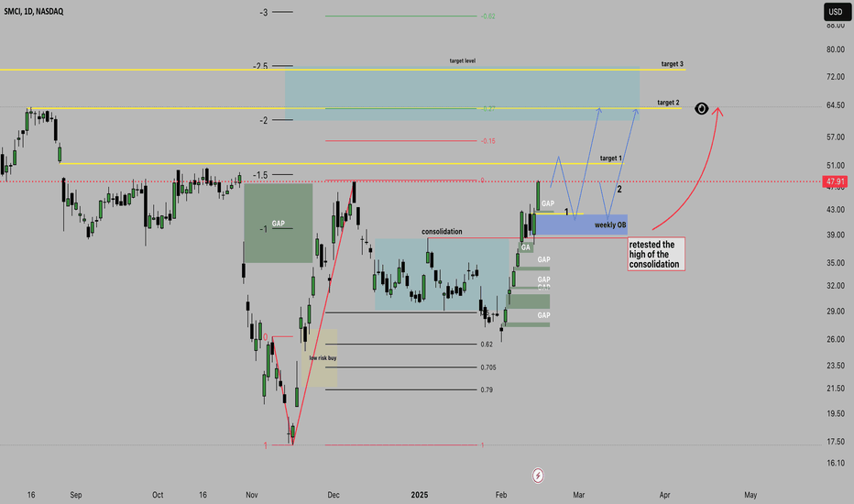Image resolution: width=854 pixels, height=504 pixels.
Task: Select the red 47.91 current price label
Action: [835, 181]
